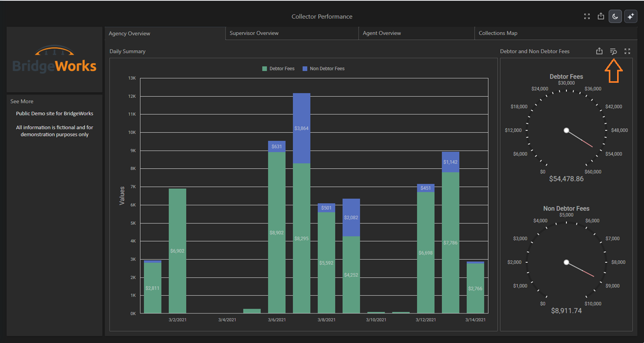644x343 pixels.
Task: Expand the See More panel header
Action: 22,101
